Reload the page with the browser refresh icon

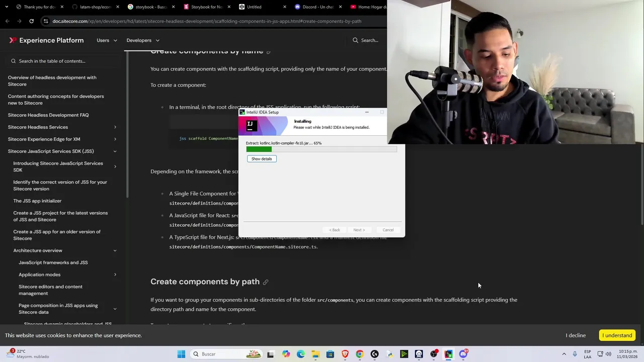click(x=31, y=21)
